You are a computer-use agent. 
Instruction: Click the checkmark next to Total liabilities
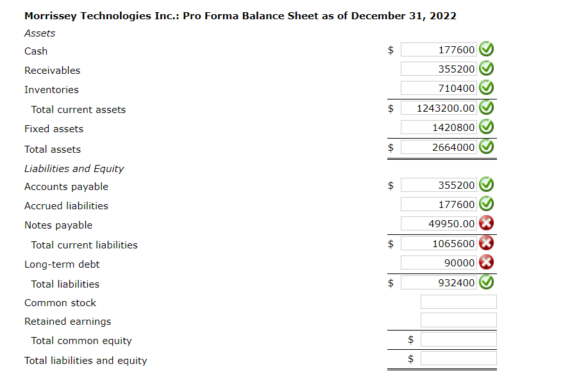[486, 282]
